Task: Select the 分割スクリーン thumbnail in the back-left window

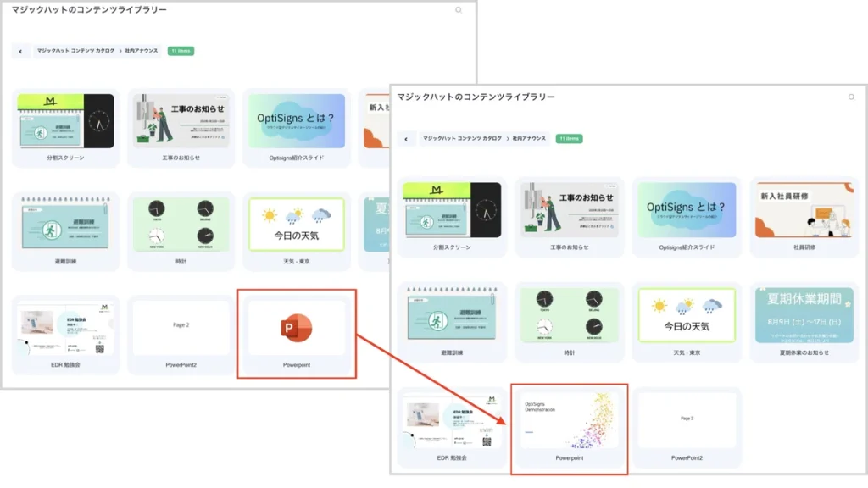Action: (x=65, y=121)
